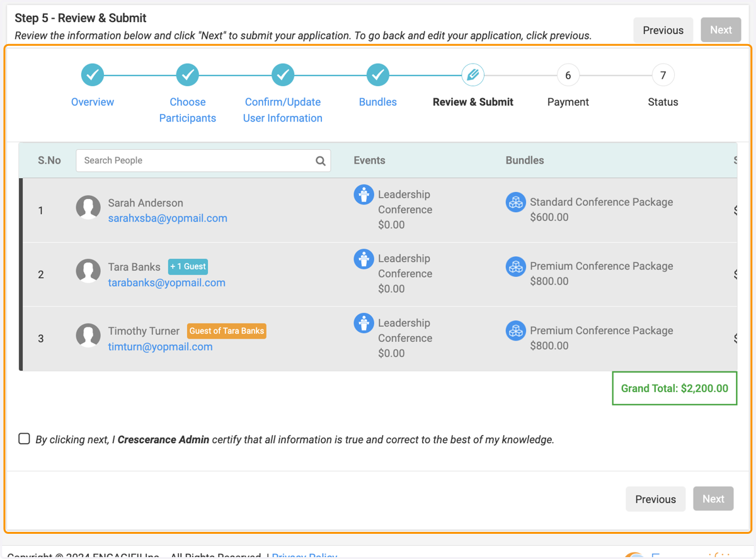Check the certification checkbox
756x559 pixels.
(x=24, y=439)
